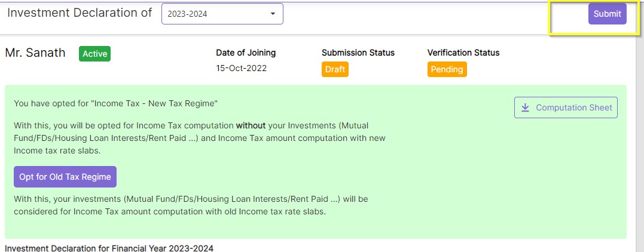This screenshot has width=644, height=252.
Task: Click the Verification Status label
Action: click(463, 53)
